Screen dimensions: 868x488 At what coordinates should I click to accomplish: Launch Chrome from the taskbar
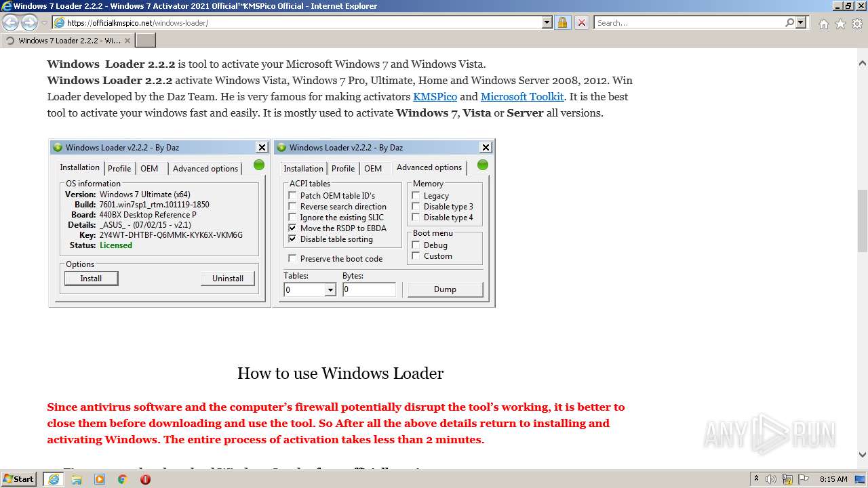tap(123, 479)
